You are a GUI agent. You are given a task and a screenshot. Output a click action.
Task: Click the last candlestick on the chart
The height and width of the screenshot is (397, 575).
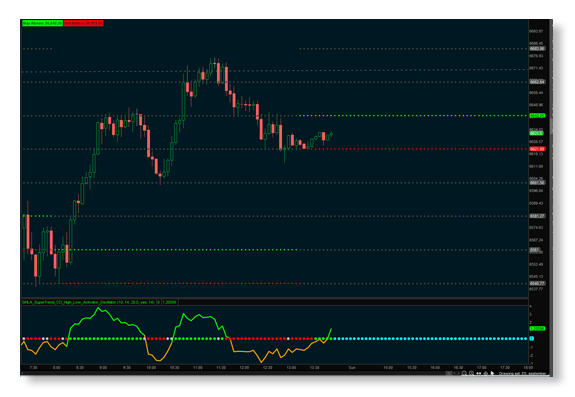(332, 135)
